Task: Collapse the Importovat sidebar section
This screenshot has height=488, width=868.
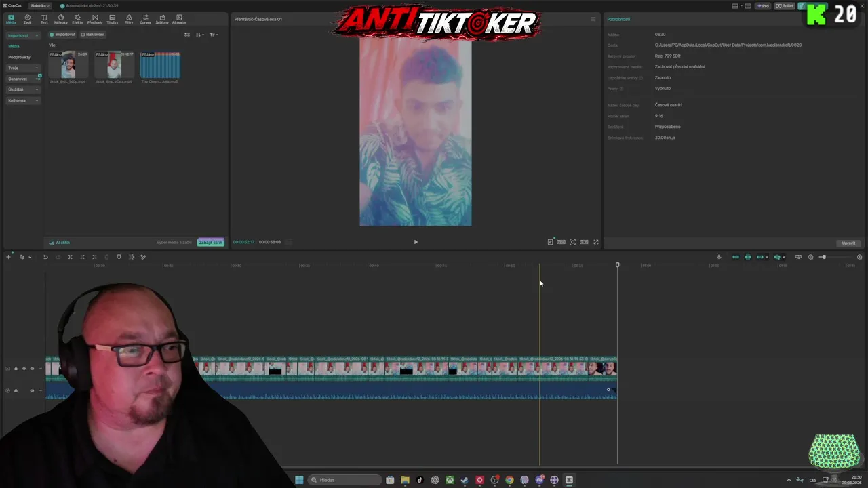Action: point(22,35)
